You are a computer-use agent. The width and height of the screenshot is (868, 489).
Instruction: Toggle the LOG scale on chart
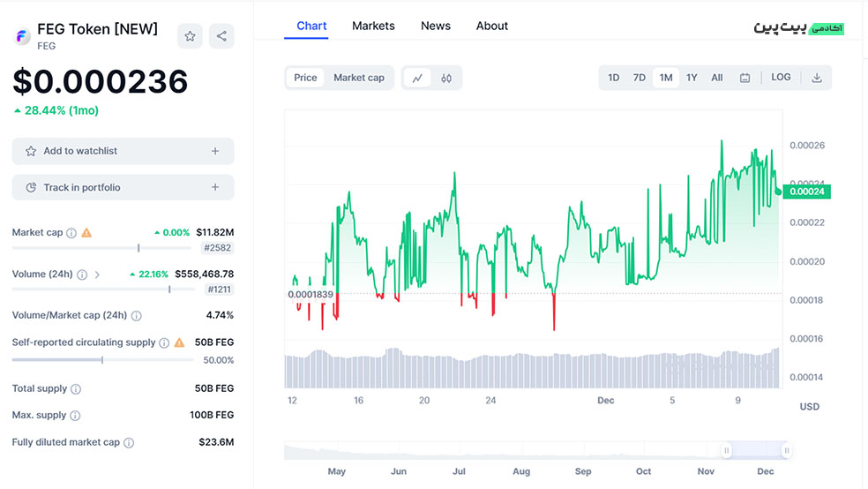point(781,78)
